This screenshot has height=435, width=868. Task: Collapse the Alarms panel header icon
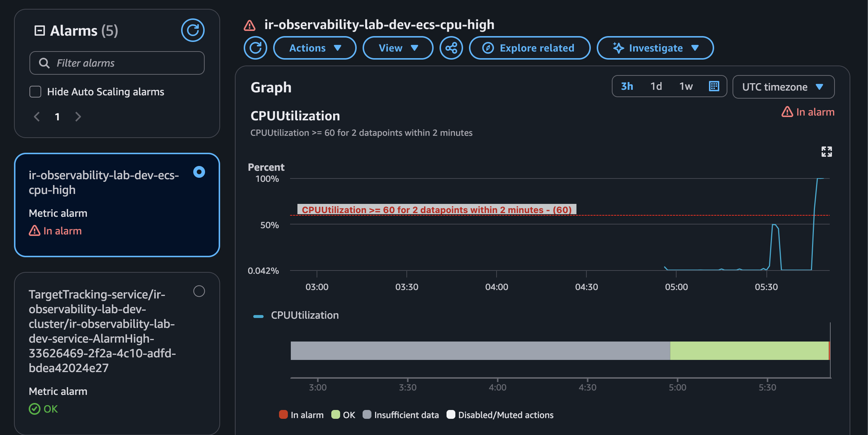click(39, 31)
